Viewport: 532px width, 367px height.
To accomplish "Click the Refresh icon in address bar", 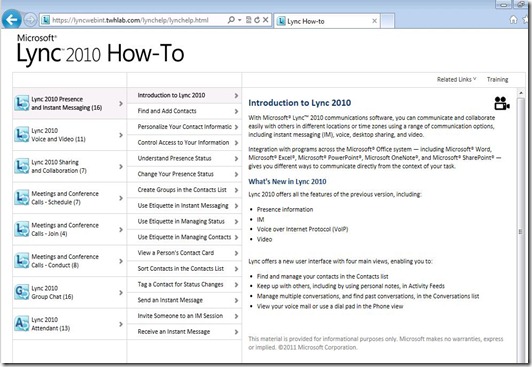I will (x=257, y=20).
